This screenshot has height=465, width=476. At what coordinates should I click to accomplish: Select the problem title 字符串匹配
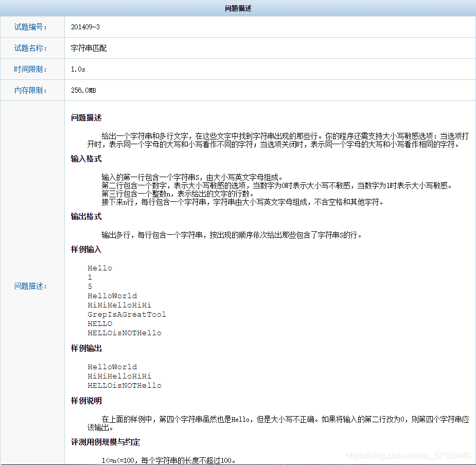[89, 48]
